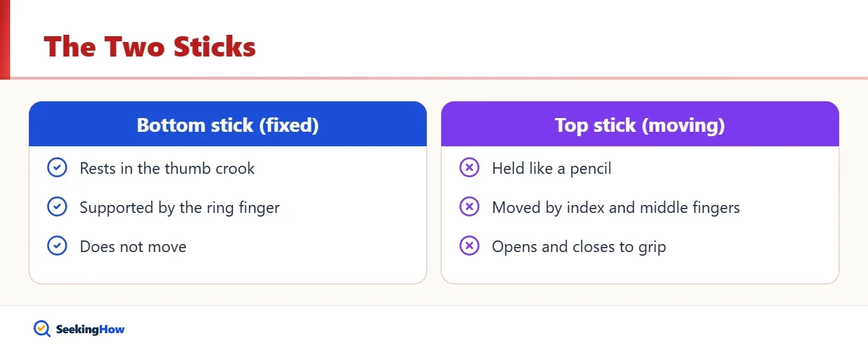Click 'The Two Sticks' slide title

pos(150,47)
